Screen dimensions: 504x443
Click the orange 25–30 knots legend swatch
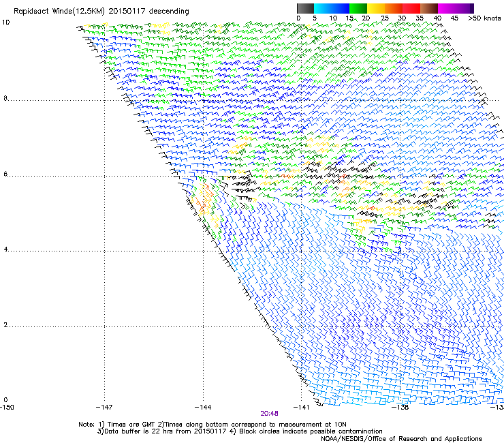click(x=394, y=8)
